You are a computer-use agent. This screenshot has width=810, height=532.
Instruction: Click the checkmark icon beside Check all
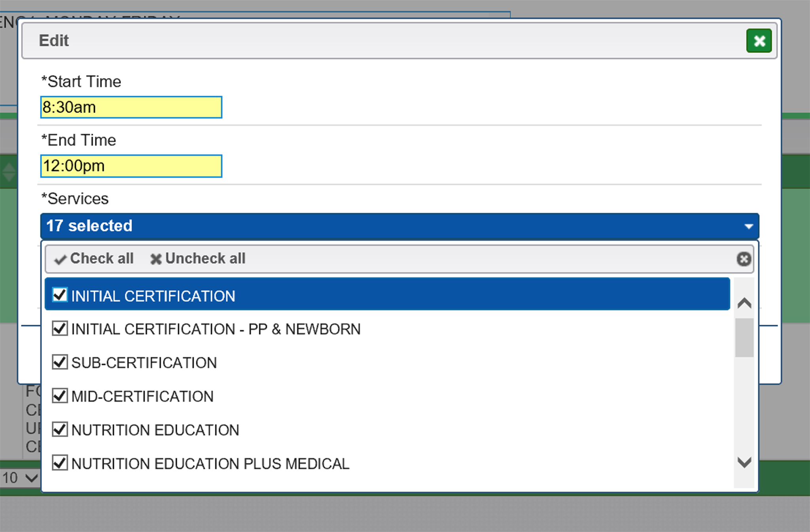[x=60, y=259]
